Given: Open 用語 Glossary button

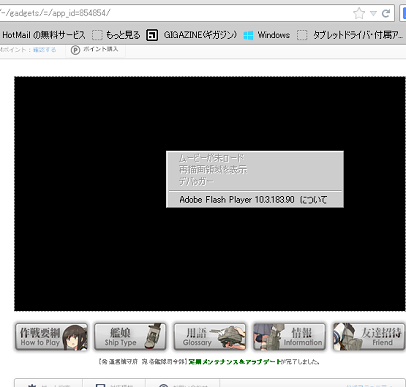Looking at the screenshot, I should tap(210, 337).
